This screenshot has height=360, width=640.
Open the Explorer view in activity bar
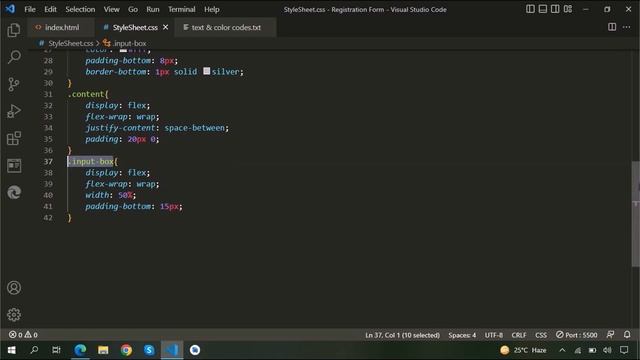[x=14, y=30]
